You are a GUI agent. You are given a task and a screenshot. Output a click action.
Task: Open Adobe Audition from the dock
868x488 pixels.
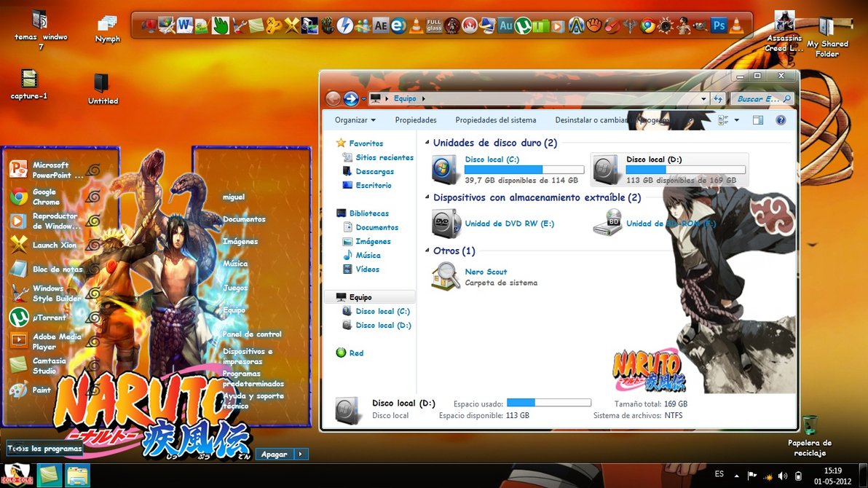tap(505, 26)
